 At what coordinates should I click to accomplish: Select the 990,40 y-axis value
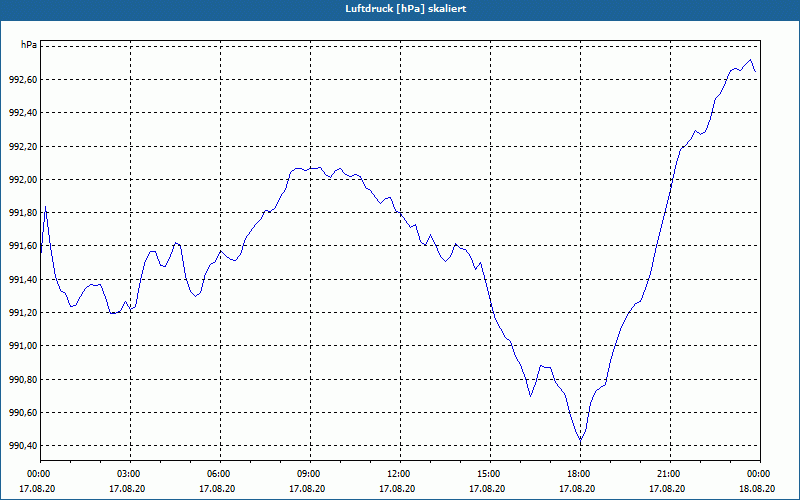pyautogui.click(x=22, y=446)
